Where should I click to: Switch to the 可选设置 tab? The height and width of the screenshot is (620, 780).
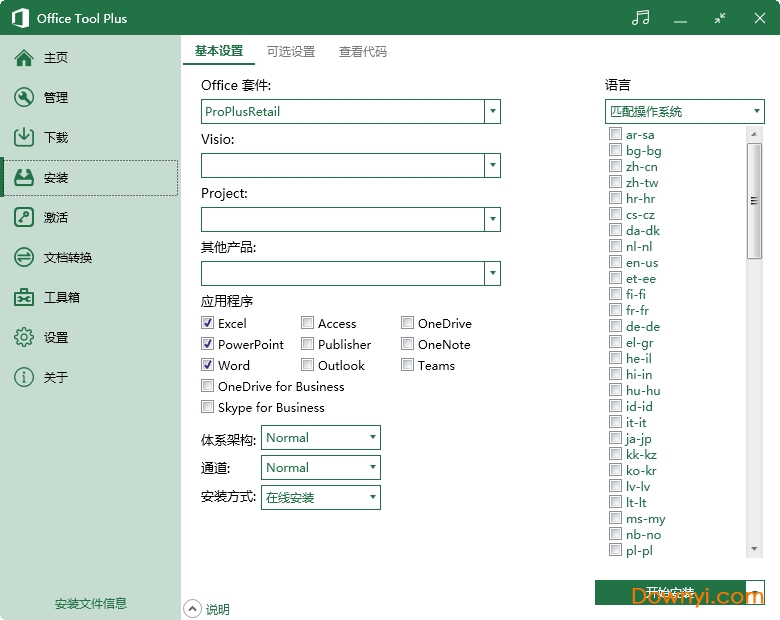click(291, 52)
